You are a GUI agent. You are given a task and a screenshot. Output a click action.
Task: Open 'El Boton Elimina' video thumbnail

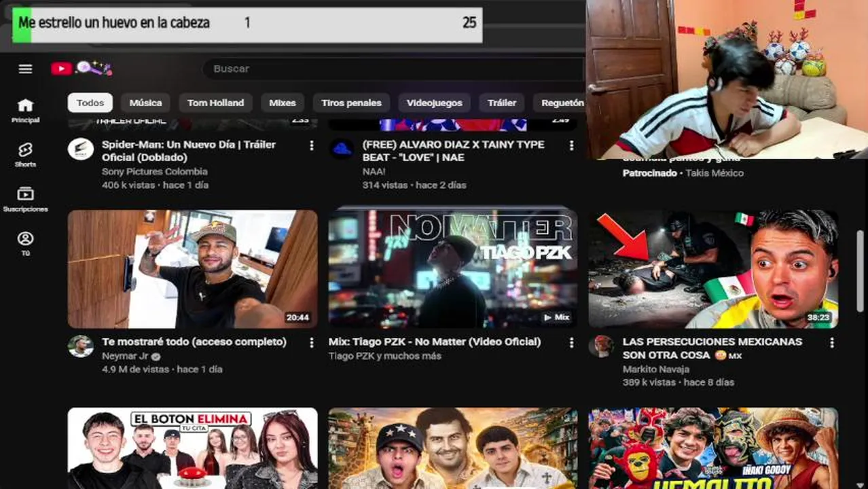192,448
